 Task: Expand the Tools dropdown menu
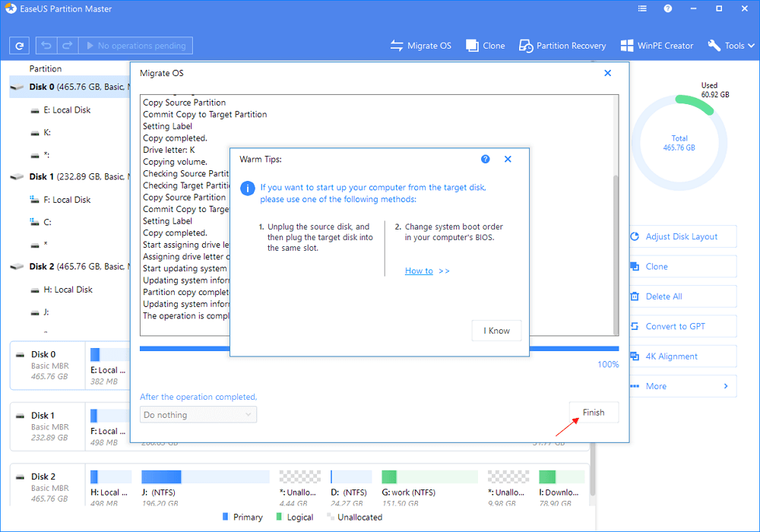tap(731, 46)
